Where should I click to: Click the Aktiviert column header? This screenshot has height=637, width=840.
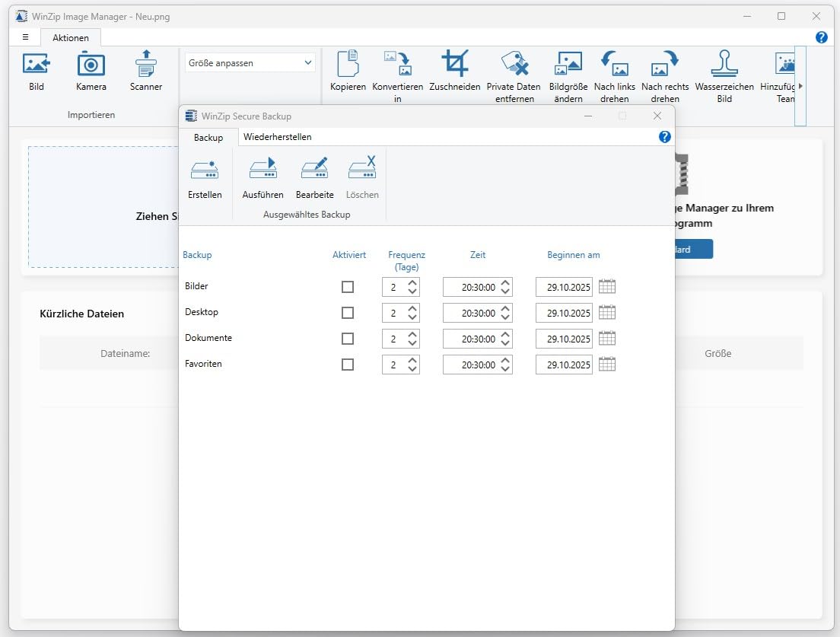[x=349, y=255]
